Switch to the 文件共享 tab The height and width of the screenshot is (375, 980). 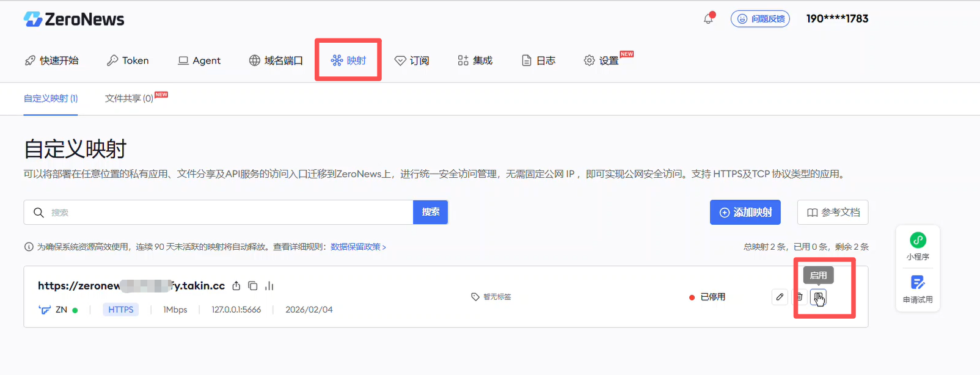point(129,98)
